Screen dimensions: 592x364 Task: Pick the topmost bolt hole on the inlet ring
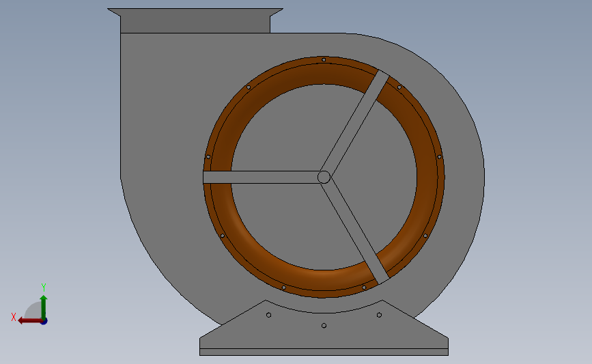[324, 59]
